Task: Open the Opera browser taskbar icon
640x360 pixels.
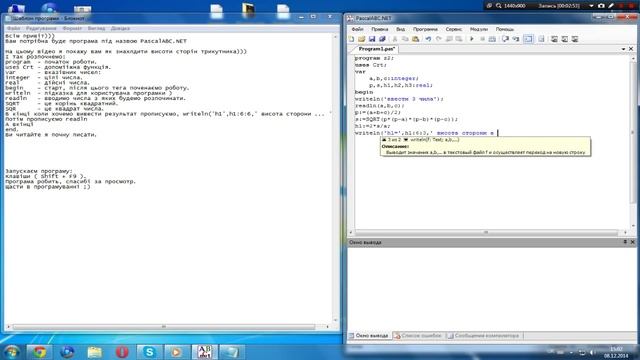Action: (x=122, y=352)
